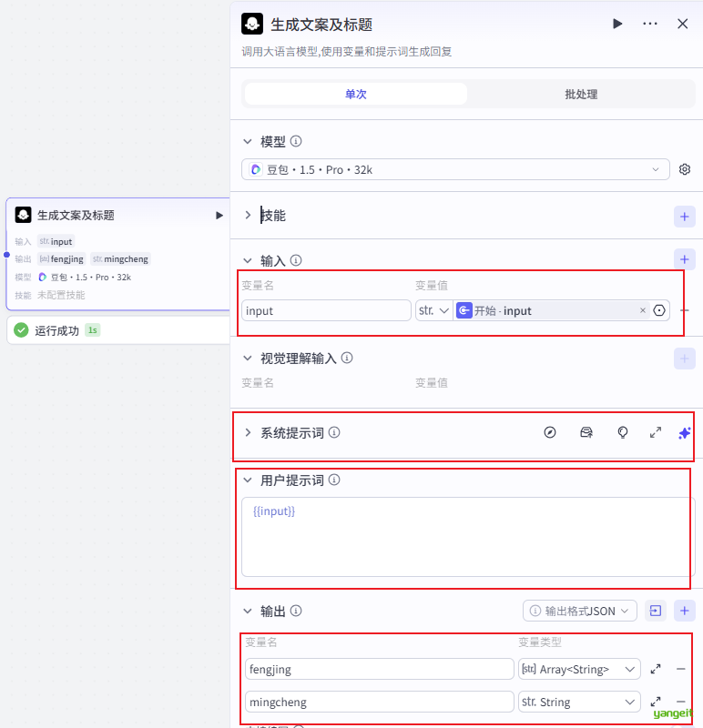Select the 单次 tab
The image size is (703, 728).
pos(355,94)
